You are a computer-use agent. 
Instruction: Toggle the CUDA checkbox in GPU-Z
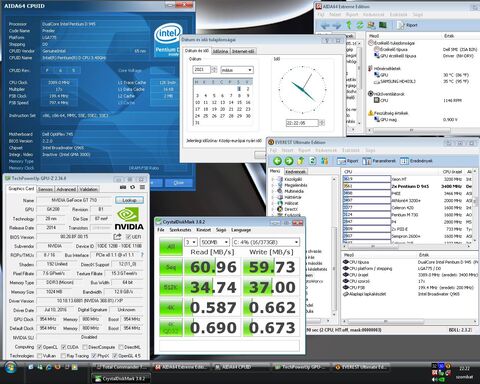pos(63,347)
